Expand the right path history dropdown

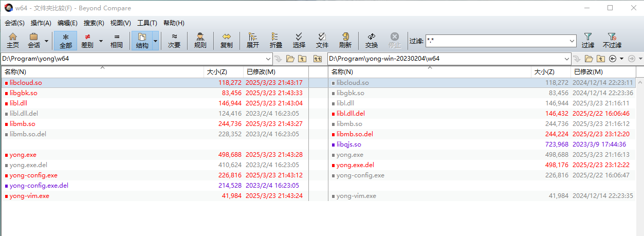click(567, 59)
